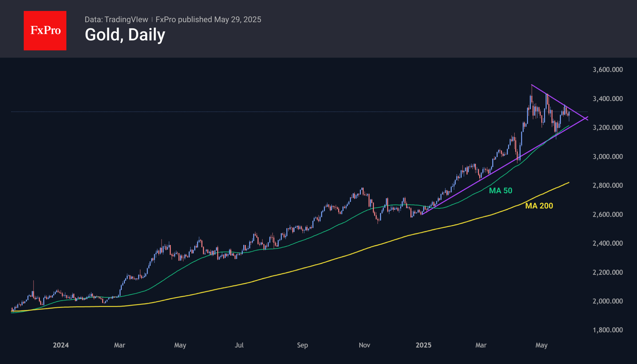
Task: Click the FxPro published May 29, 2025 text
Action: 208,19
